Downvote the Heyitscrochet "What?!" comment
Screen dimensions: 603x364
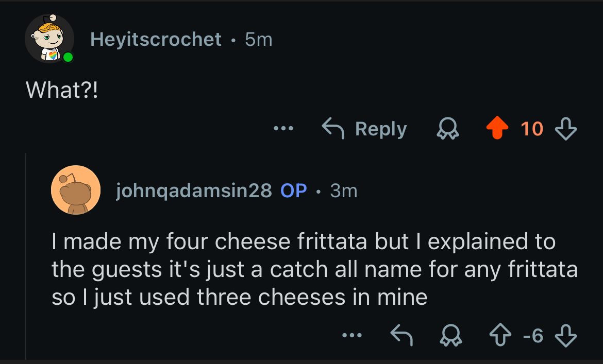tap(565, 129)
